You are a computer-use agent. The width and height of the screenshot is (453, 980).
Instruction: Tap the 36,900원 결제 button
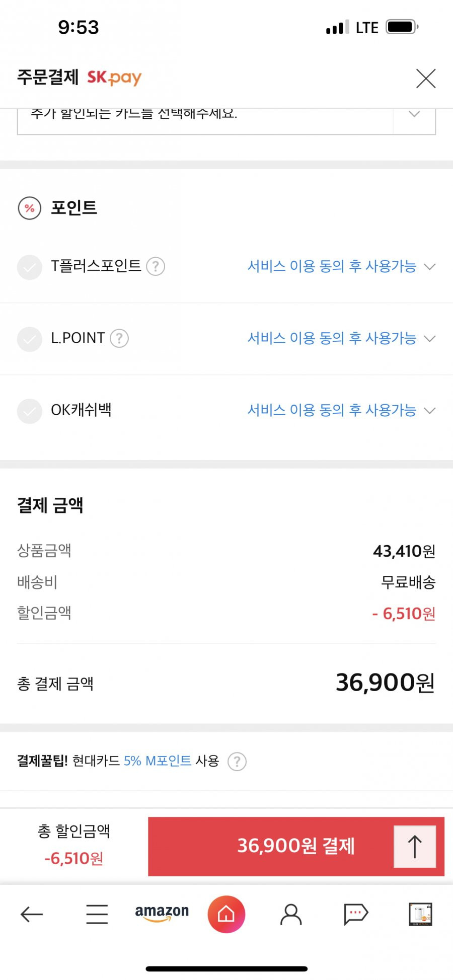tap(296, 846)
